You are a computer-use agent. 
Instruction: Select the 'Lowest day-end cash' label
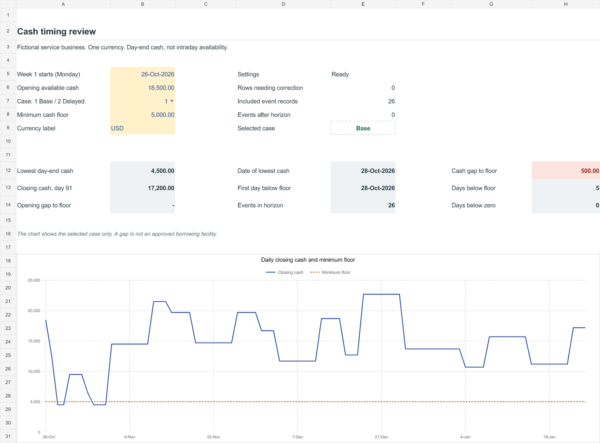45,171
